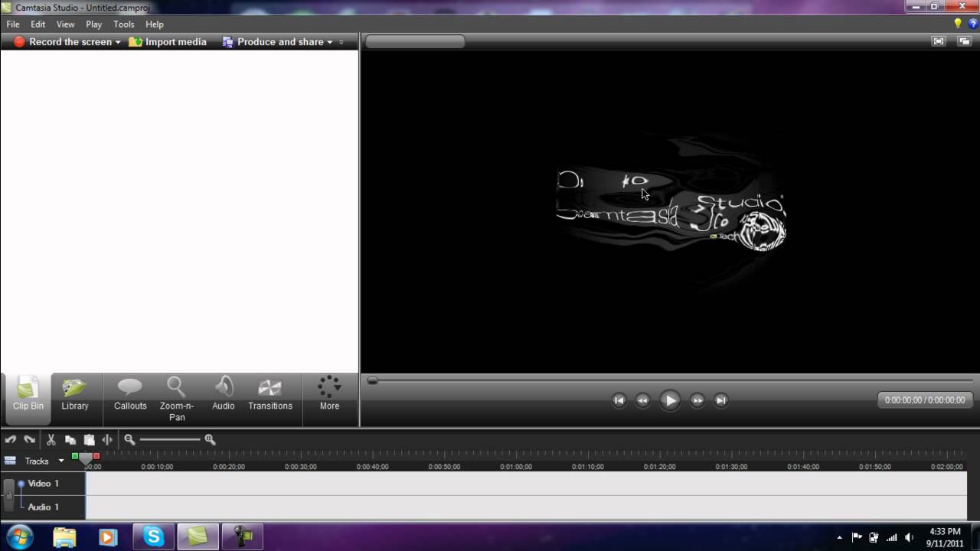Open the toolbar options arrow after Produce and share
The width and height of the screenshot is (980, 551).
coord(341,42)
